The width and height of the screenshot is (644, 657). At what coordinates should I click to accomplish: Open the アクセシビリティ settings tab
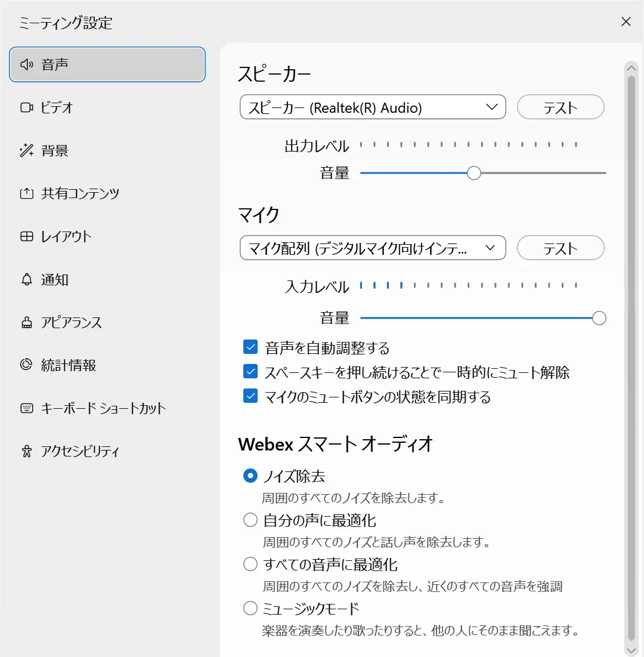(80, 451)
